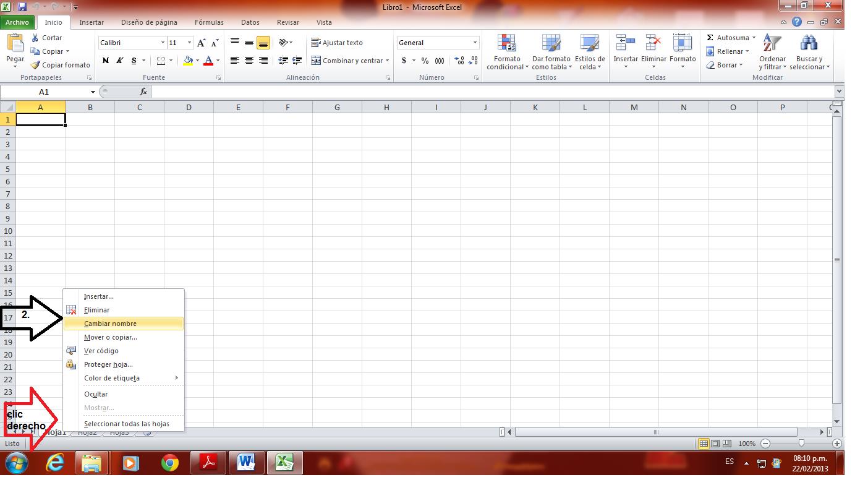Select the Cortar (cut) scissors icon

click(x=35, y=37)
